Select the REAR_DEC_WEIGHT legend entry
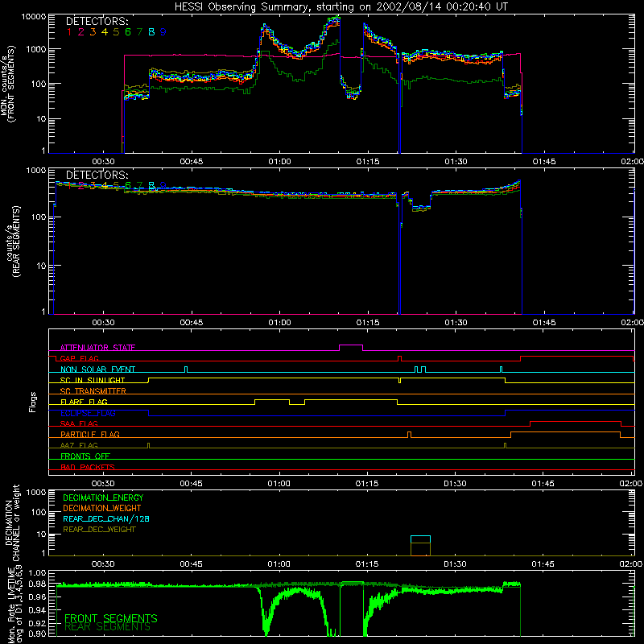Screen dimensions: 644x644 click(x=99, y=530)
